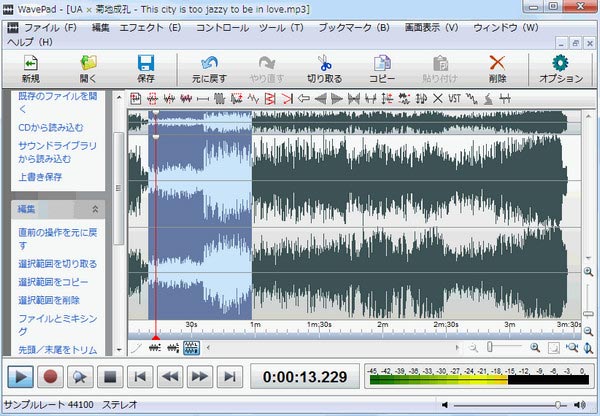Click the VST plugin icon
Screen dimensions: 600x416
[454, 99]
